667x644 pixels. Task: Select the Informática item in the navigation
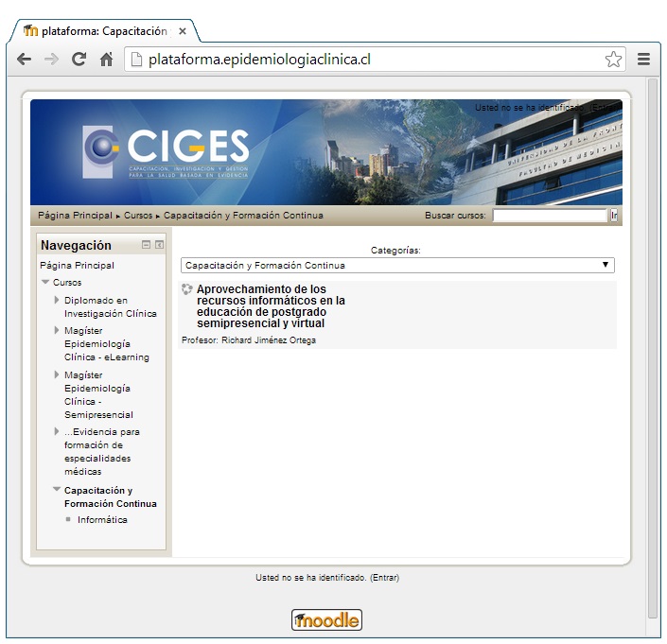pos(102,519)
